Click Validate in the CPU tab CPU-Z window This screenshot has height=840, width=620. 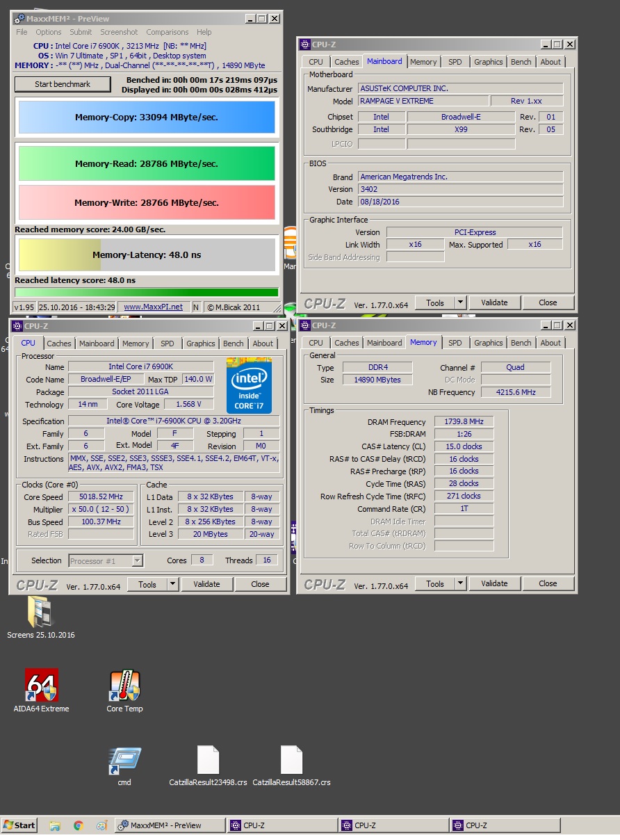coord(206,584)
